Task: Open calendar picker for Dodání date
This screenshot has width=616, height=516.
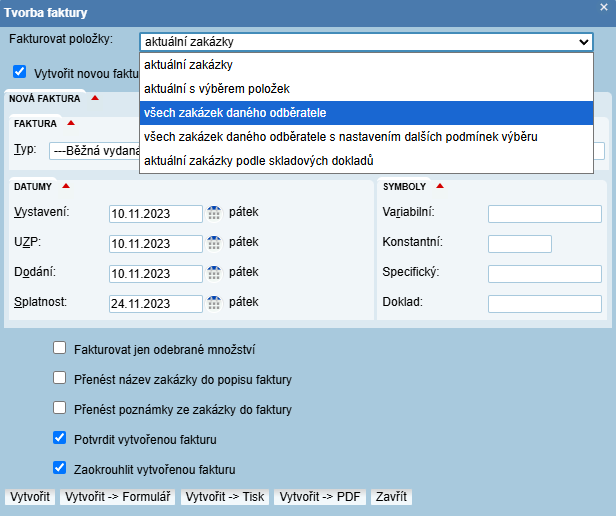Action: (x=213, y=273)
